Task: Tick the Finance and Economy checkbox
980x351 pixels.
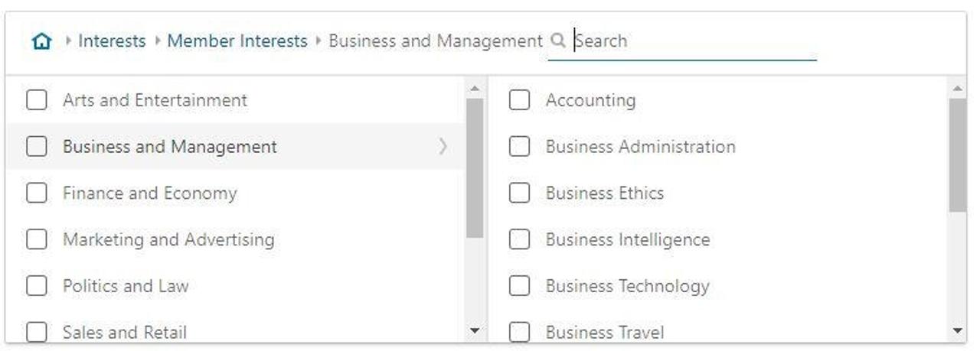Action: pyautogui.click(x=37, y=193)
